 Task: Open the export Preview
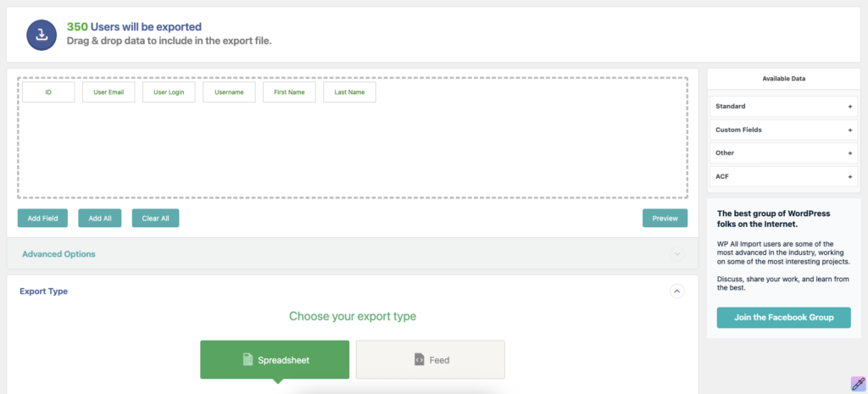665,218
